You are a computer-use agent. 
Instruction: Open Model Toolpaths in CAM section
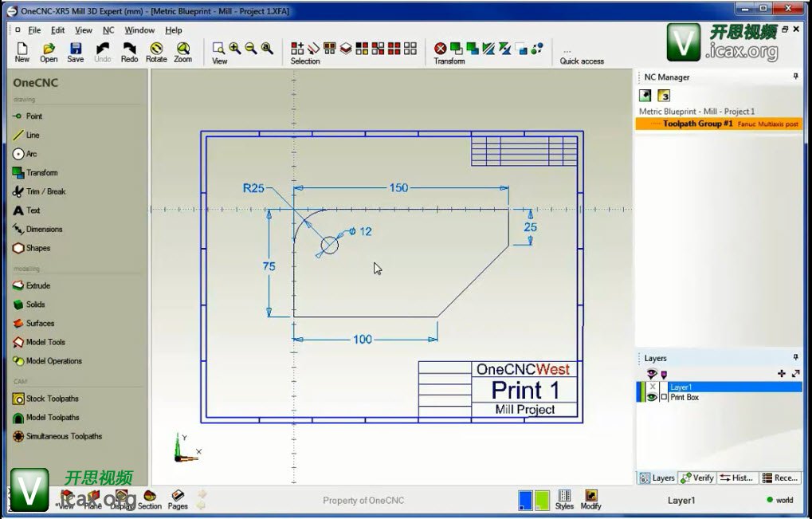point(45,418)
